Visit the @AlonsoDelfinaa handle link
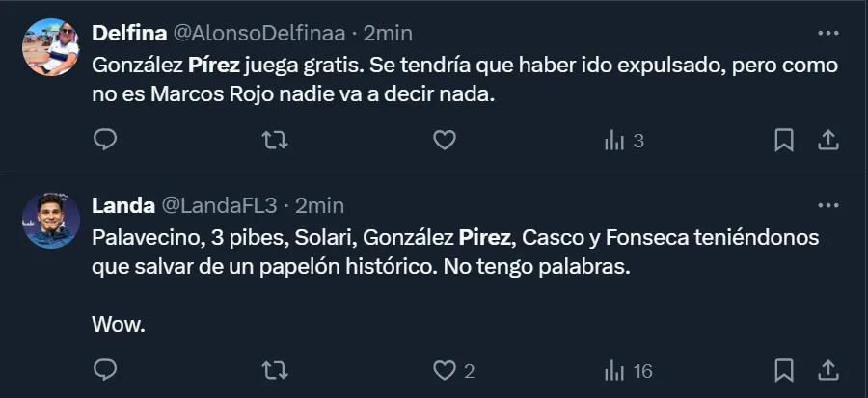 [258, 33]
